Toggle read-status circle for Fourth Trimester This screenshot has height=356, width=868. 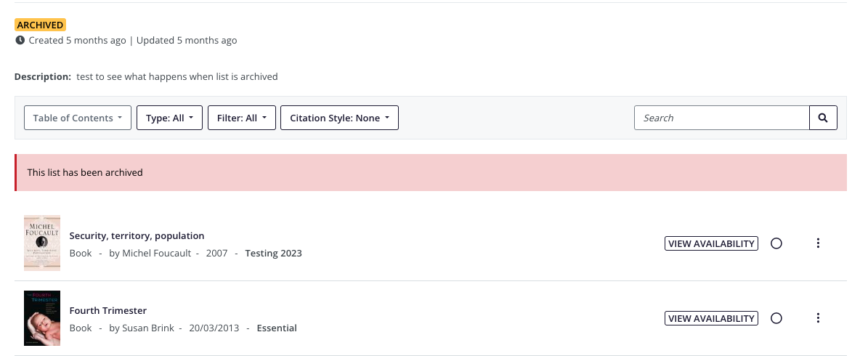click(x=776, y=318)
